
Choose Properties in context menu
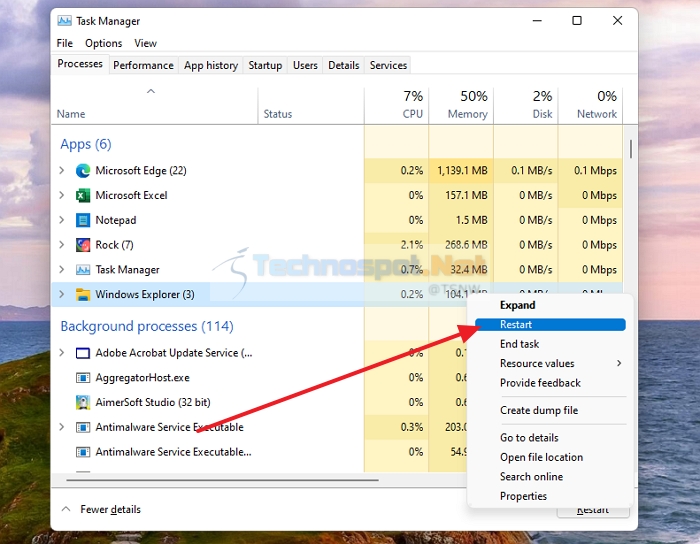pos(550,496)
